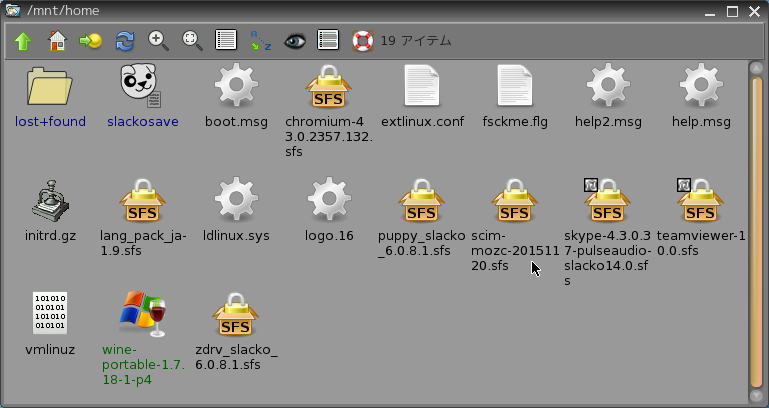
Task: Select the logo.16 file icon
Action: pyautogui.click(x=329, y=199)
